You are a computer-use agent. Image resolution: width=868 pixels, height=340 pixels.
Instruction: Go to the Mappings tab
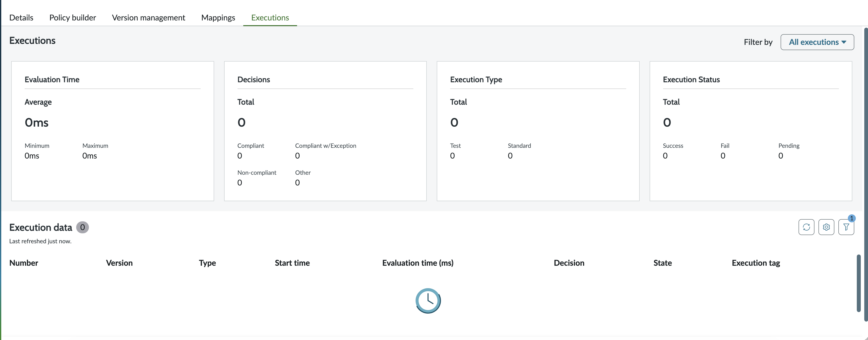click(218, 17)
